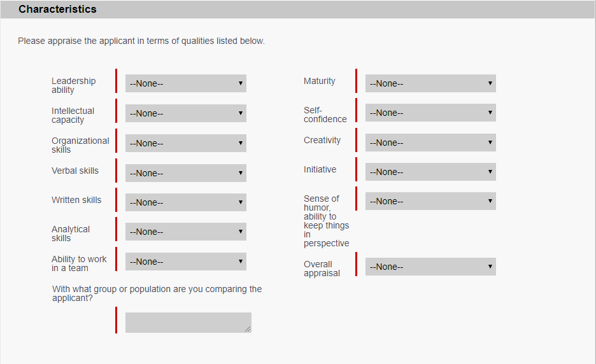Open the Leadership ability dropdown
The width and height of the screenshot is (596, 364).
185,83
